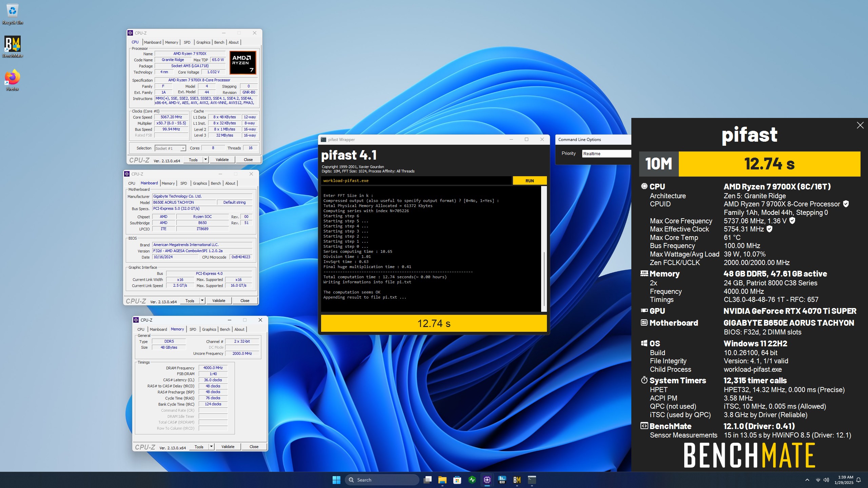Click the verified shield by Max Effective Clock

[x=770, y=229]
